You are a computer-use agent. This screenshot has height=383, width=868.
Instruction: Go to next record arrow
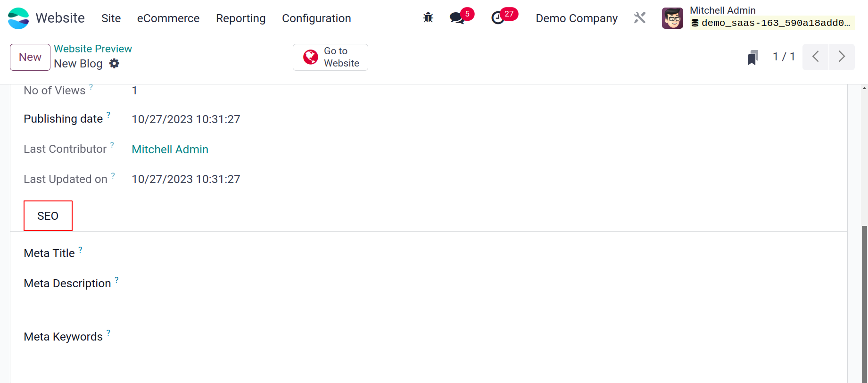842,57
